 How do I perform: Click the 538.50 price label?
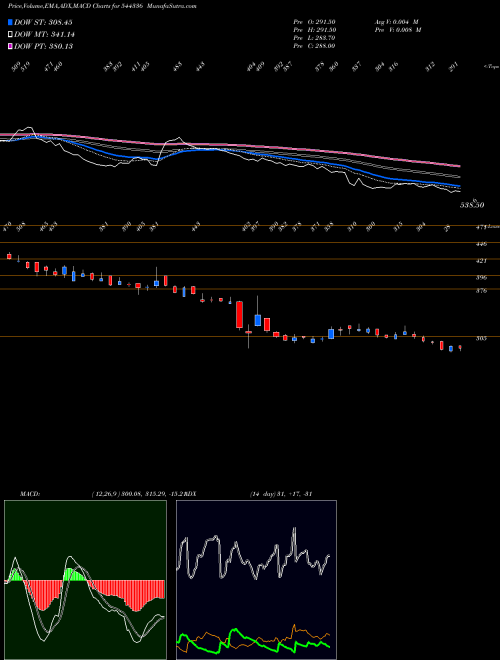[472, 205]
